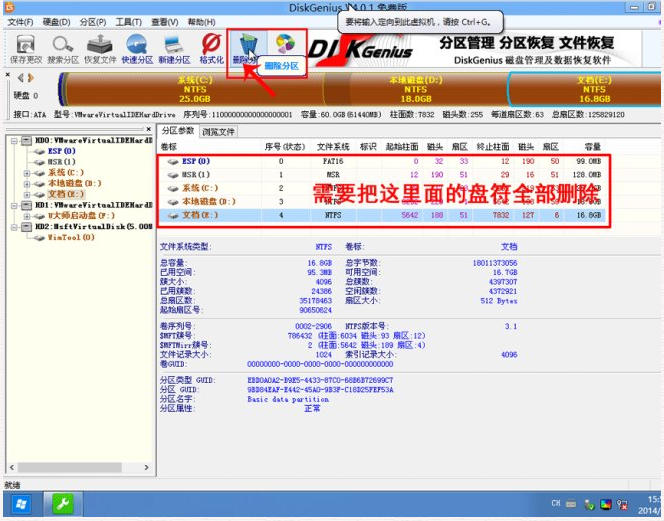Select 文档(E:) partition in disk bar
Viewport: 664px width, 521px height.
click(x=585, y=89)
